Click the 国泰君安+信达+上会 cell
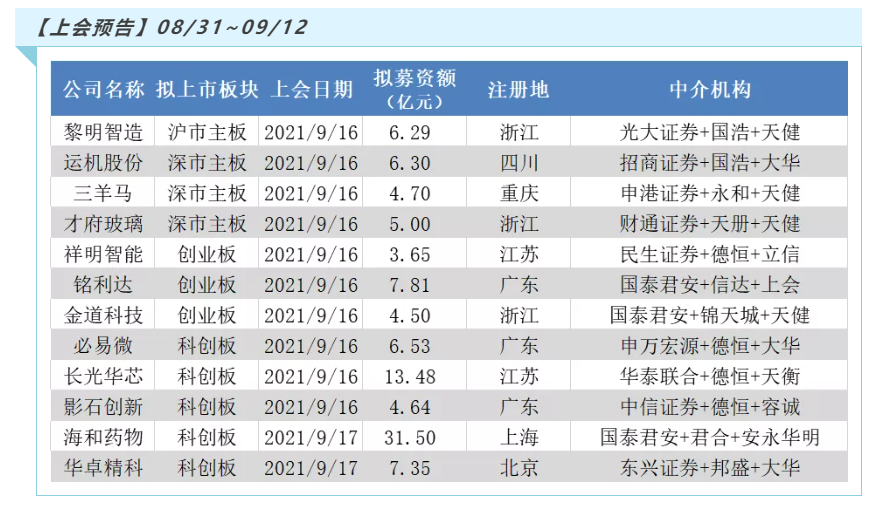This screenshot has width=874, height=508. pyautogui.click(x=710, y=285)
